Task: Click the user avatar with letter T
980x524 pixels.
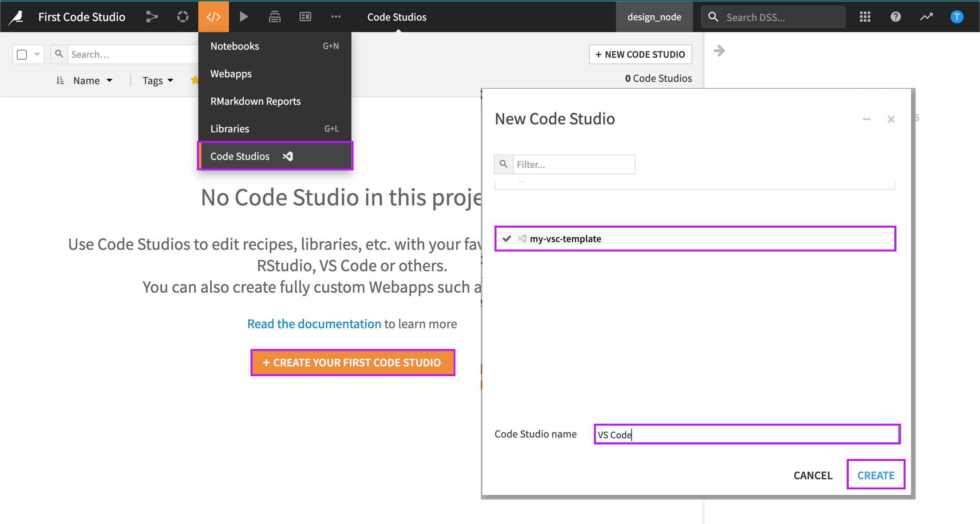Action: tap(956, 16)
